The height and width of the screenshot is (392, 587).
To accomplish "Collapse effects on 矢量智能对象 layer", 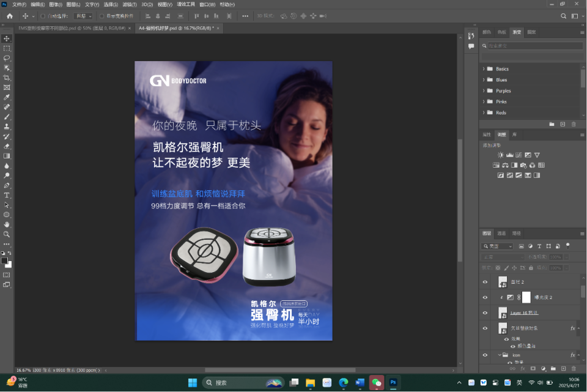I will click(x=579, y=328).
